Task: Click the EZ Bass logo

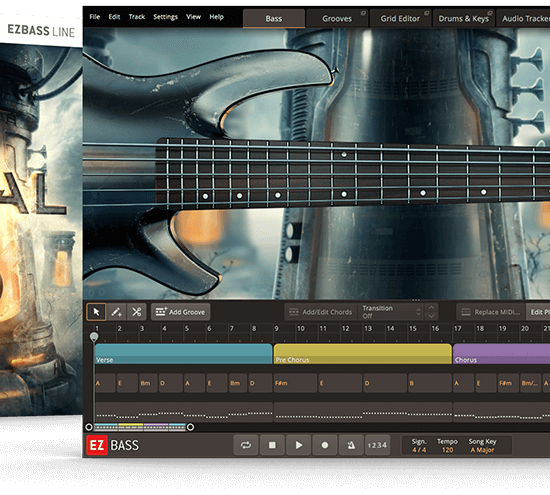Action: [x=113, y=445]
